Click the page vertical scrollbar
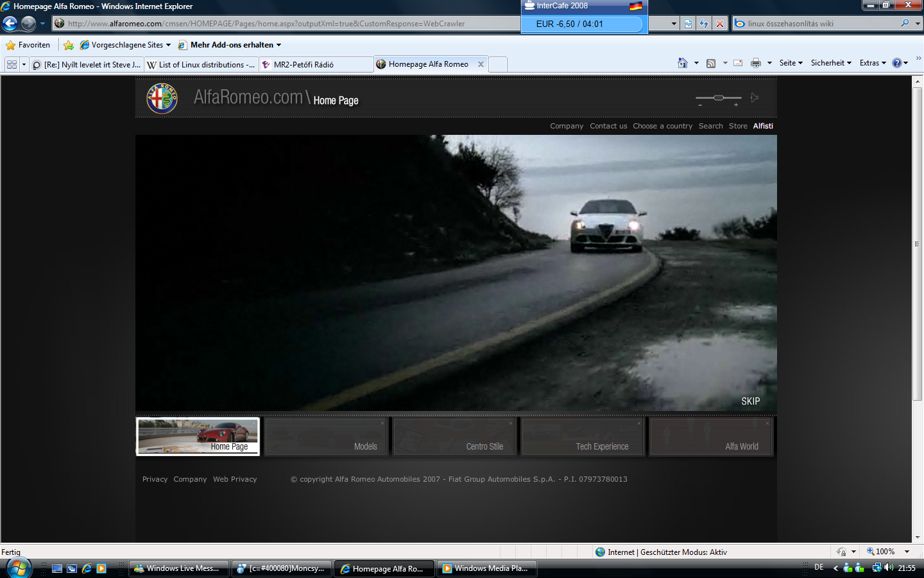 click(x=917, y=244)
